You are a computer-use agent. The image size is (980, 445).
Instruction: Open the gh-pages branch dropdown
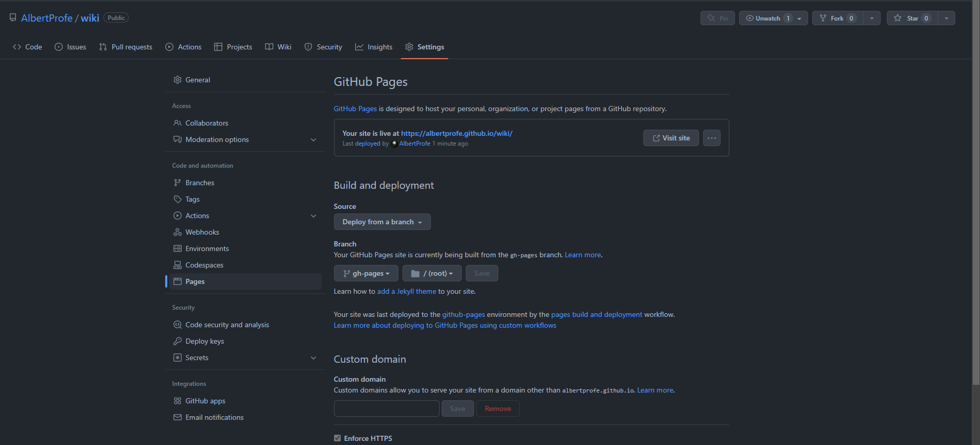366,273
